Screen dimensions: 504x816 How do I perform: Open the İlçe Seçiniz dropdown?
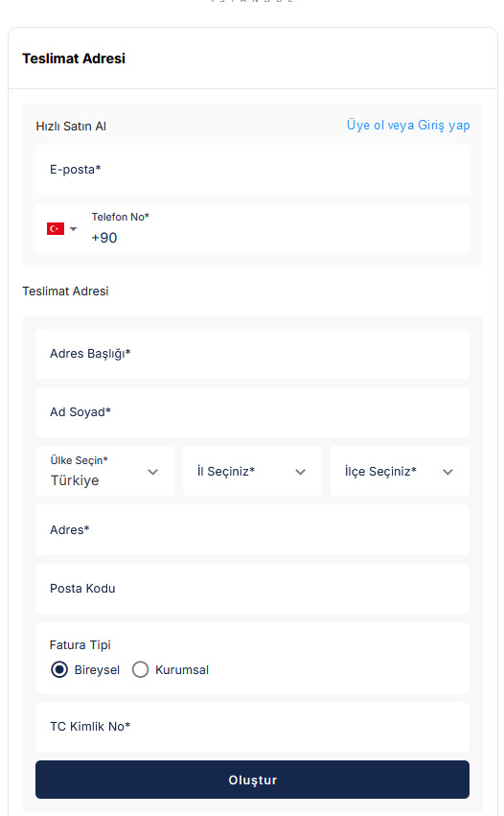tap(400, 471)
